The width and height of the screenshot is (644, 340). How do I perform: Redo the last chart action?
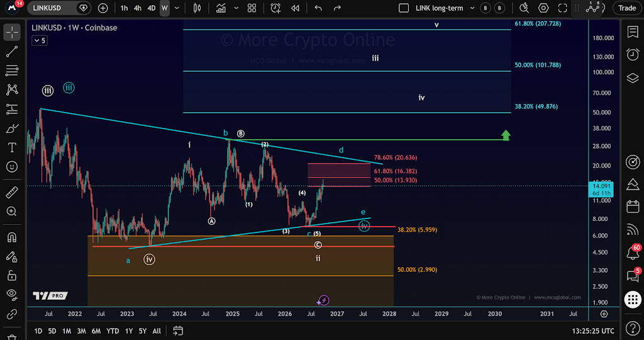click(x=337, y=8)
